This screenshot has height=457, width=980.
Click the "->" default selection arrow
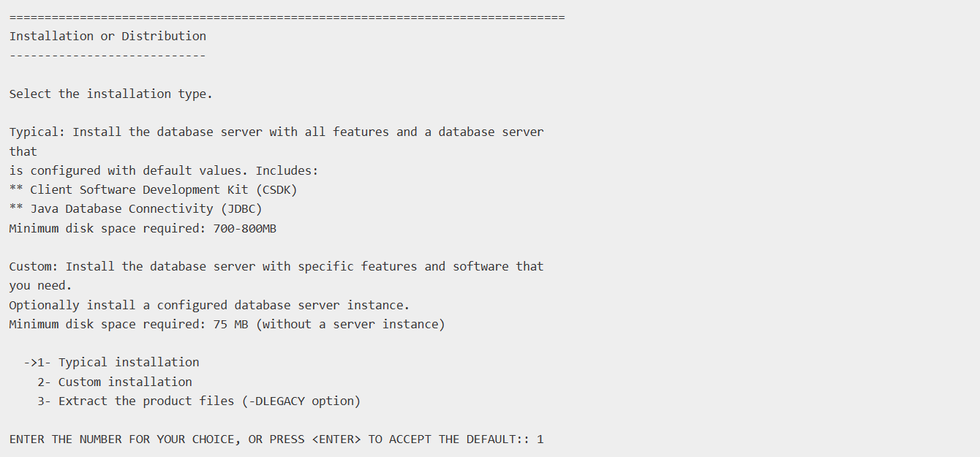[x=30, y=362]
